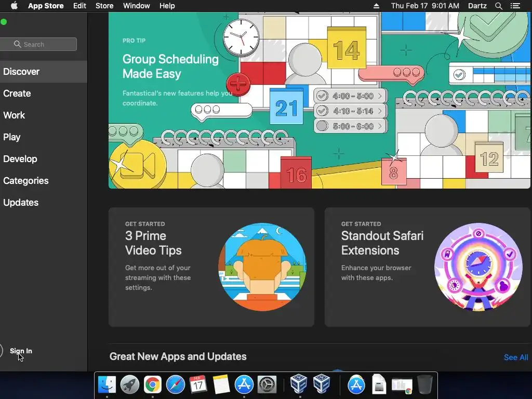This screenshot has width=532, height=399.
Task: Open the disk image document in dock
Action: point(379,384)
